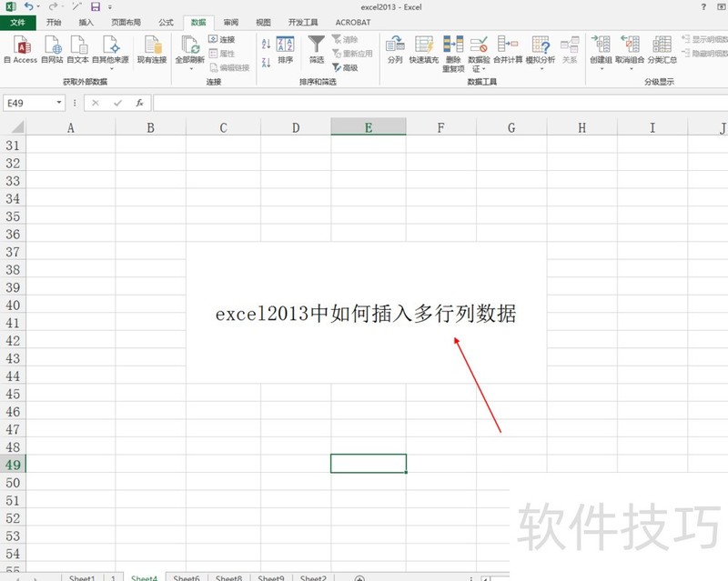This screenshot has width=728, height=581.
Task: Add a new sheet with plus icon
Action: 359,578
